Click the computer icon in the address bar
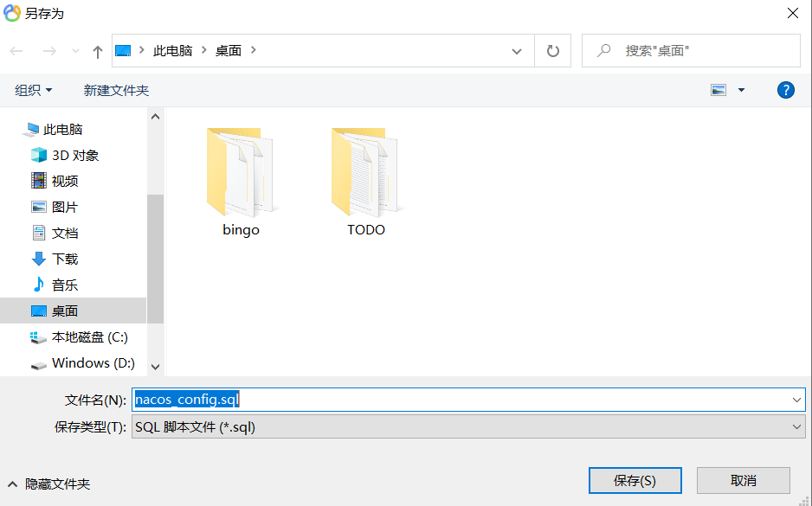The image size is (812, 506). [123, 50]
